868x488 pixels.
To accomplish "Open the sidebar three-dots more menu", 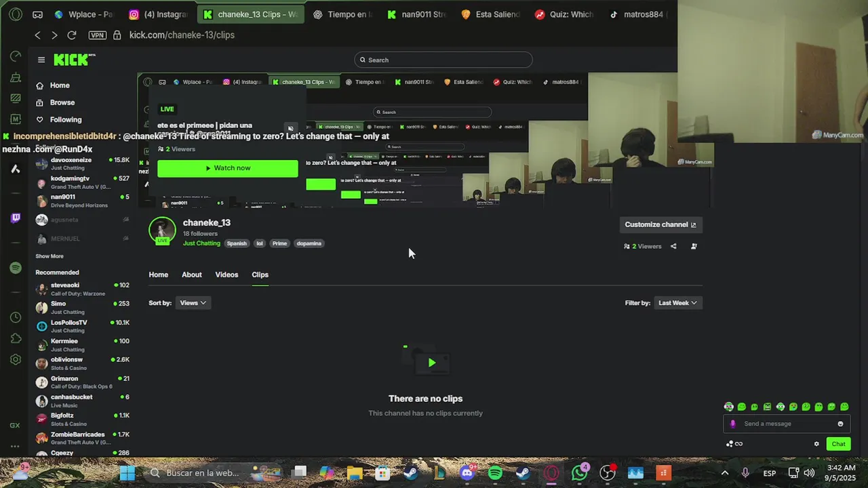I will point(15,446).
